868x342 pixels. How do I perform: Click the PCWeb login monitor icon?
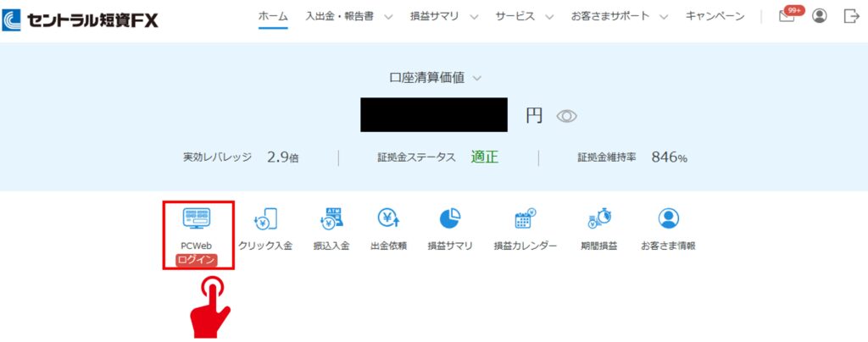click(x=197, y=219)
